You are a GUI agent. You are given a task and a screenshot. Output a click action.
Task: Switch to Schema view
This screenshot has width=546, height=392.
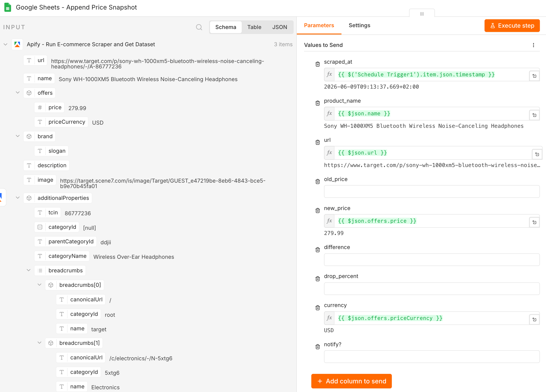point(226,27)
